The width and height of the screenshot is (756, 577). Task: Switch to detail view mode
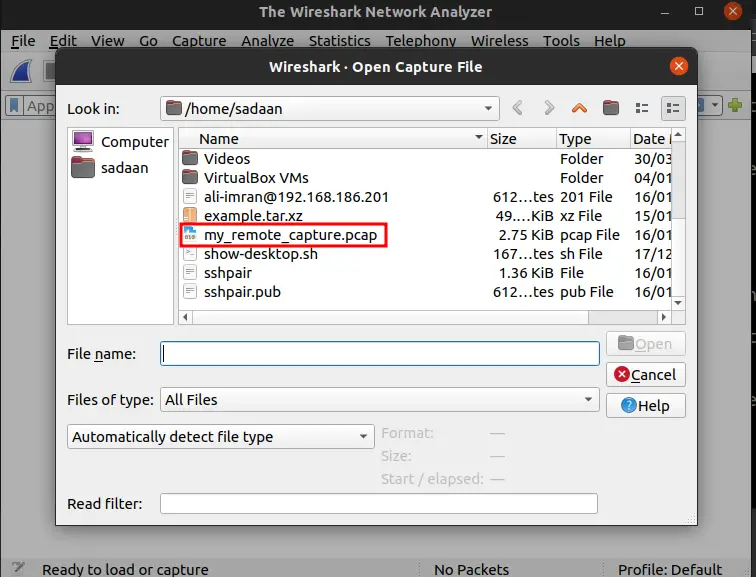[x=673, y=108]
